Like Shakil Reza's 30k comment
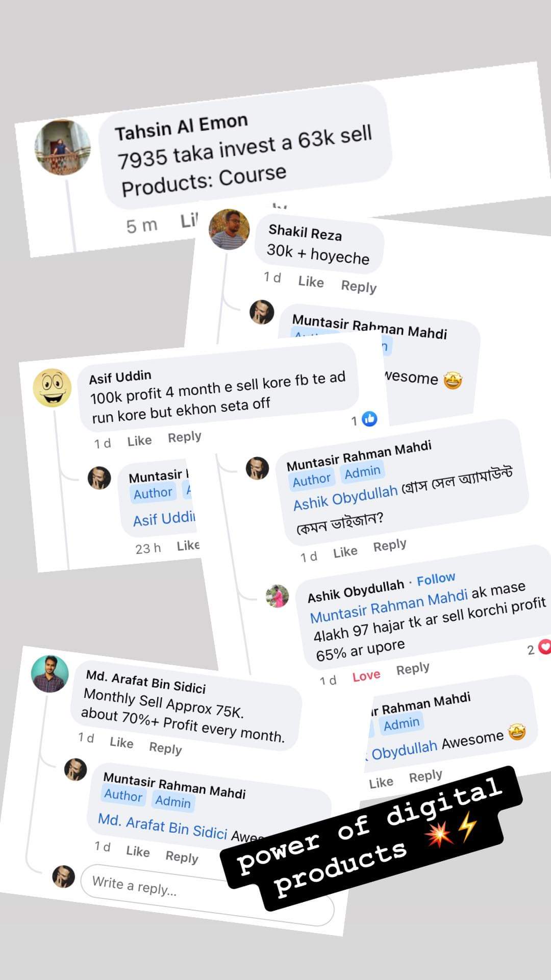The height and width of the screenshot is (980, 551). pyautogui.click(x=311, y=282)
